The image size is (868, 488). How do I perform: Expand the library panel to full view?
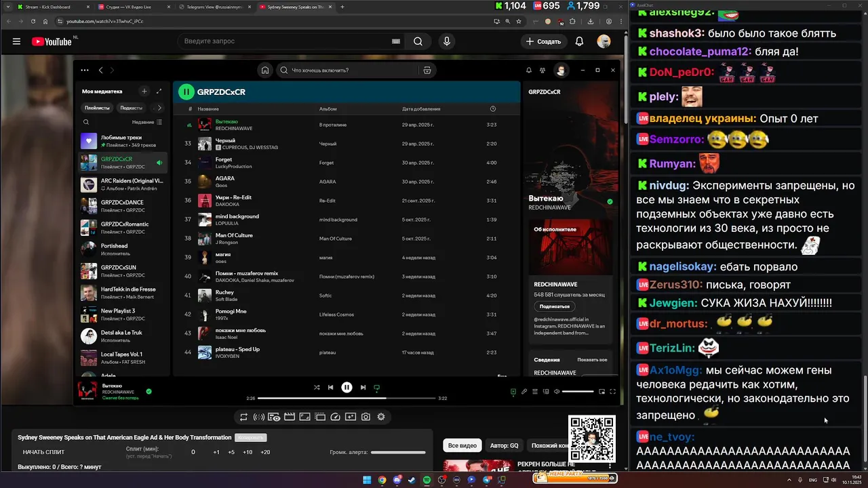coord(159,91)
